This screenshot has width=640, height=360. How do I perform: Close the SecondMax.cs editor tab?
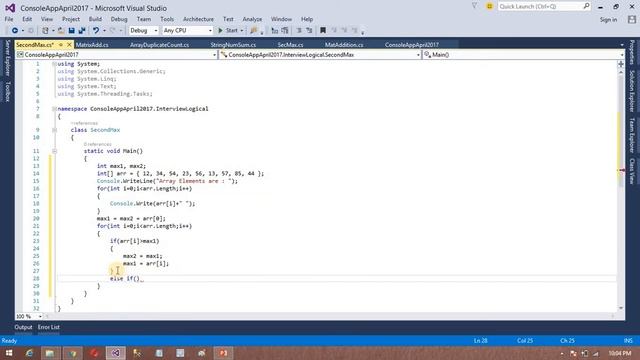tap(69, 44)
